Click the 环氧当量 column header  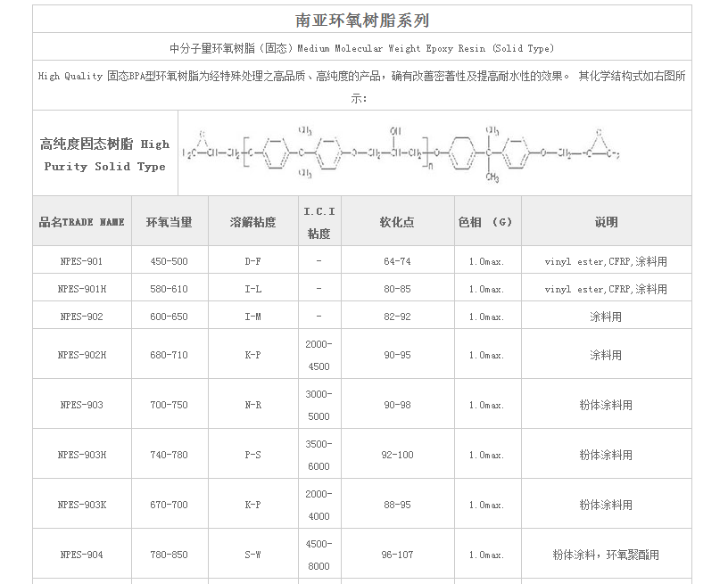[x=170, y=222]
